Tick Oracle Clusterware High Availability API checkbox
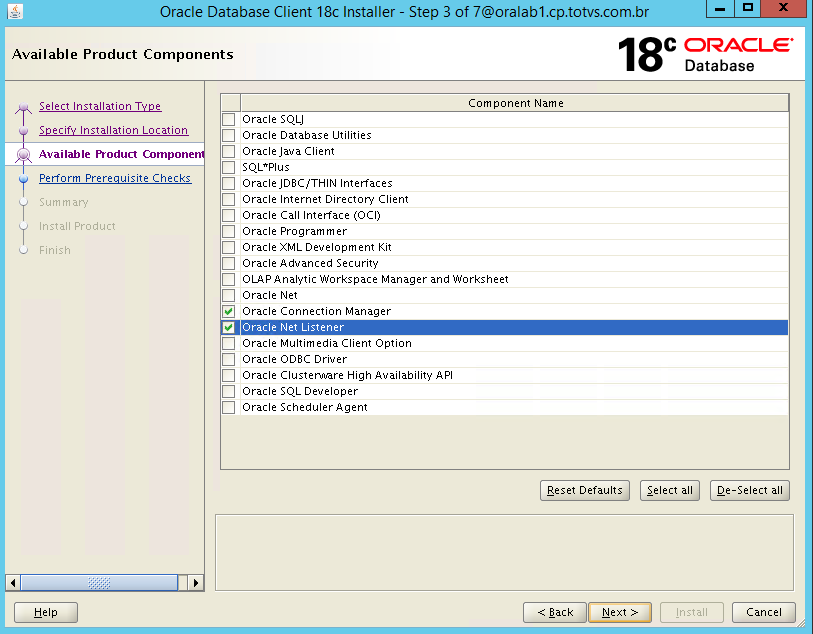 pos(229,375)
